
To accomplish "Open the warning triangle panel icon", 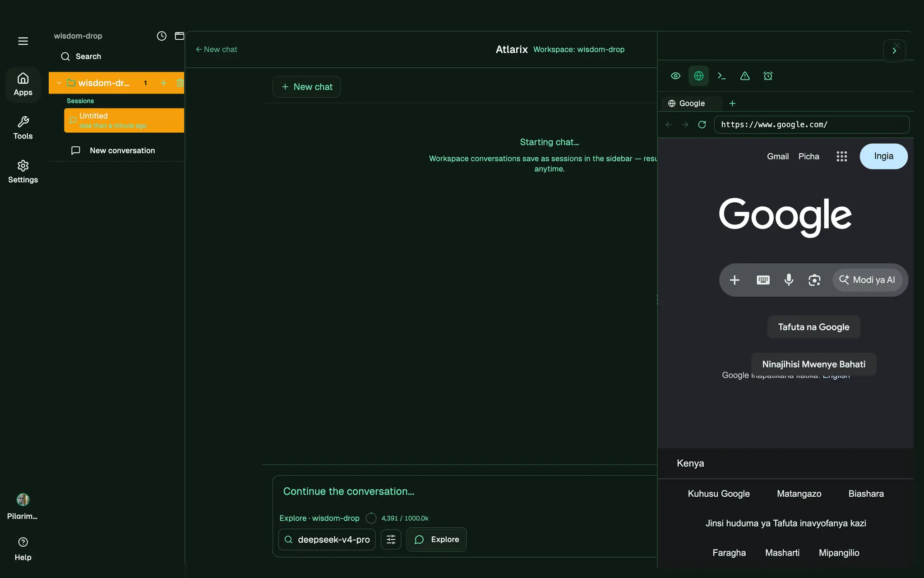I will (x=745, y=76).
